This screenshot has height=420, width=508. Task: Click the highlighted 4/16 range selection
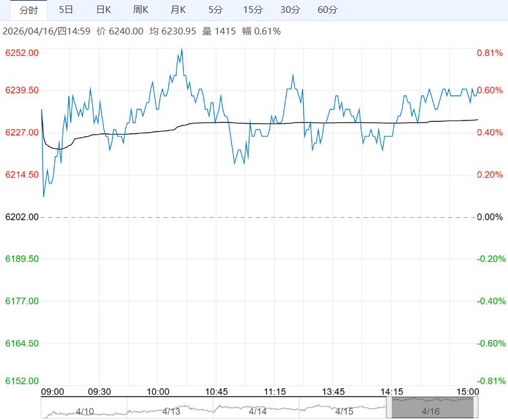pos(431,410)
